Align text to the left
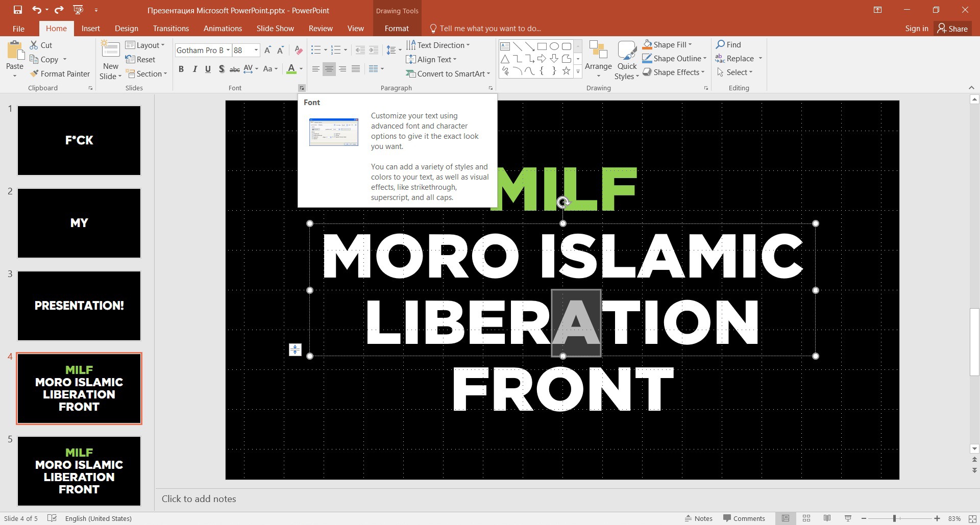This screenshot has height=525, width=980. tap(316, 69)
